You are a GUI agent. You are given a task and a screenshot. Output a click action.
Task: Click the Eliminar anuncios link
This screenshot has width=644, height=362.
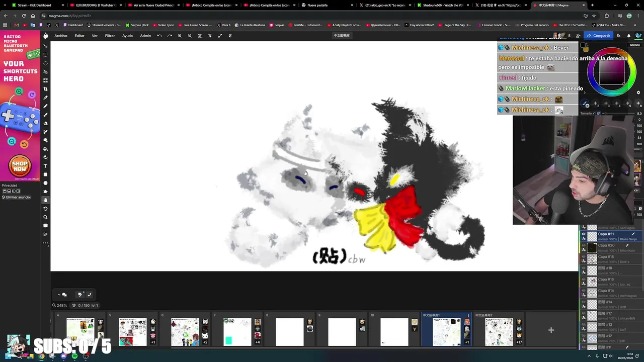[x=17, y=197]
